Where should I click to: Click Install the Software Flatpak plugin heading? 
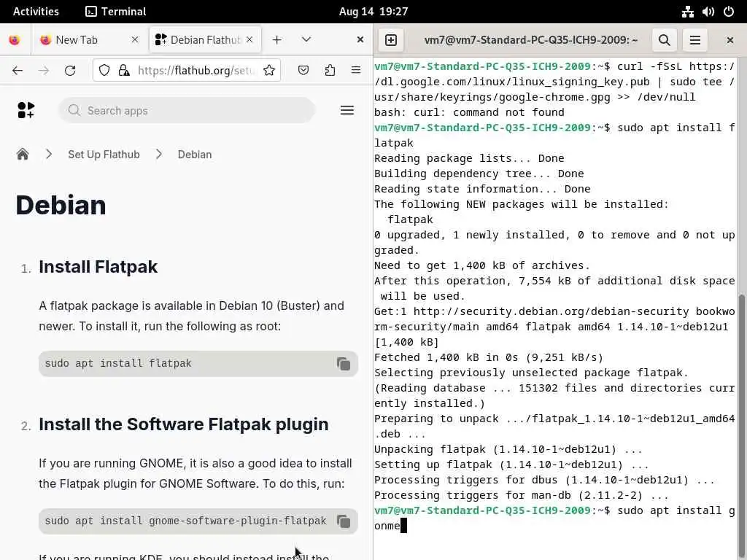click(x=184, y=424)
